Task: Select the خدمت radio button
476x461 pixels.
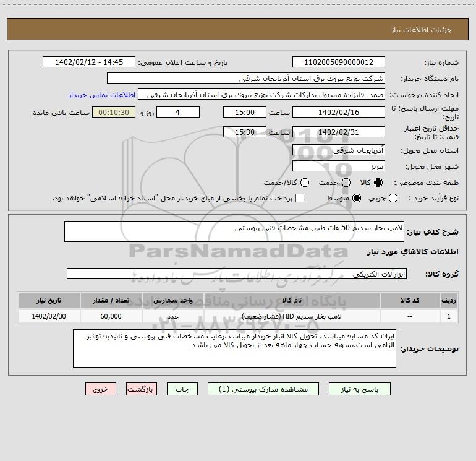Action: [x=346, y=183]
